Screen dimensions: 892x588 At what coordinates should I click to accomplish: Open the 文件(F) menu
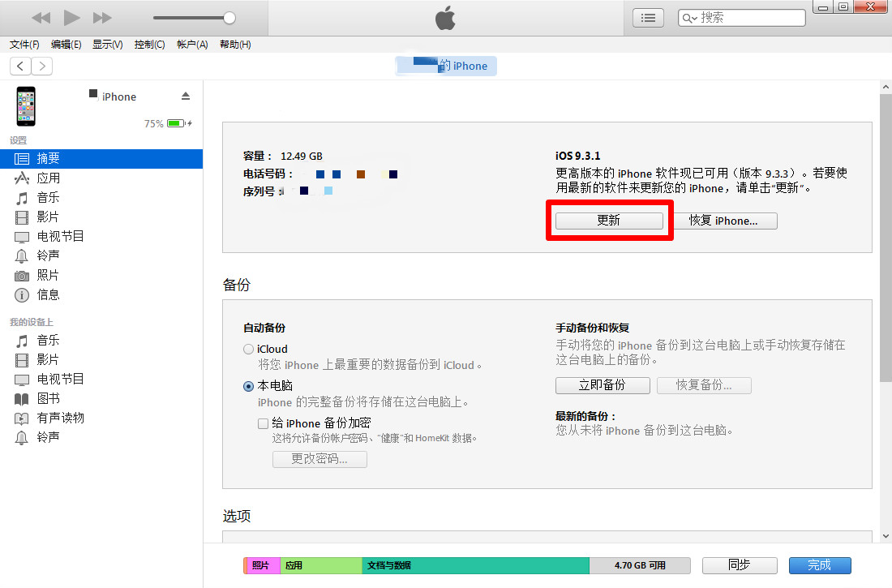click(x=24, y=45)
